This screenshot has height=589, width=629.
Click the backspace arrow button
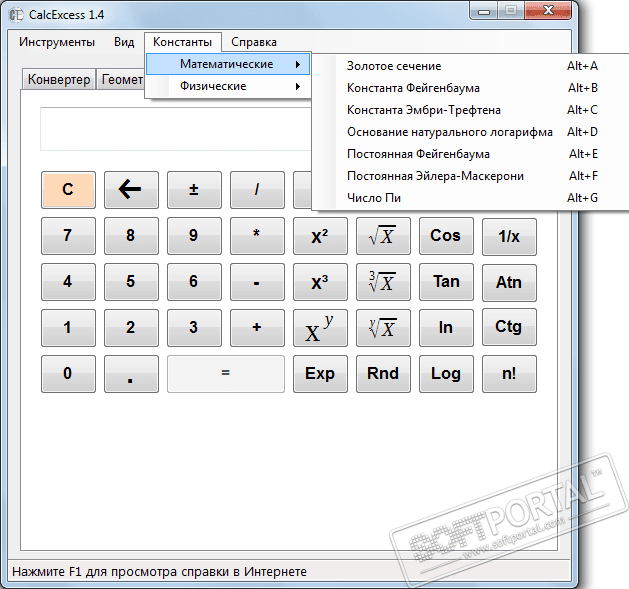[x=131, y=190]
